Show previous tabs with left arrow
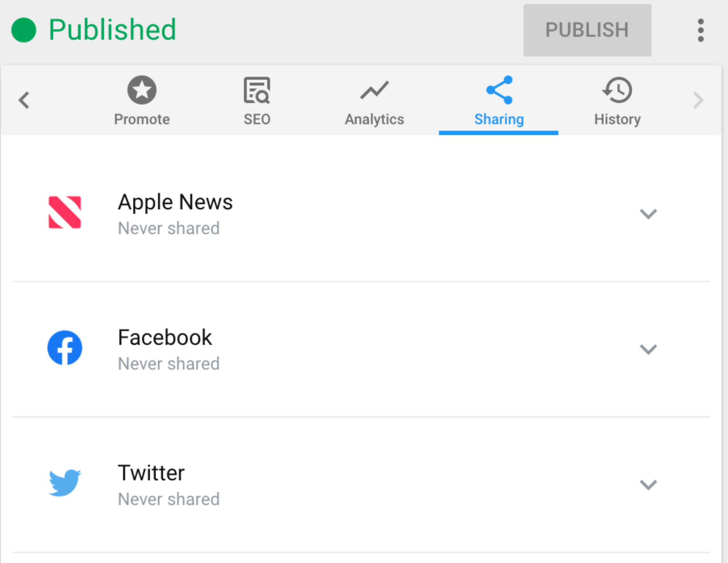 [24, 100]
